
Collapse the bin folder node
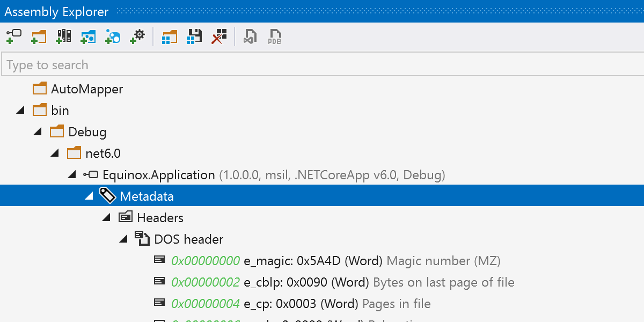[20, 111]
